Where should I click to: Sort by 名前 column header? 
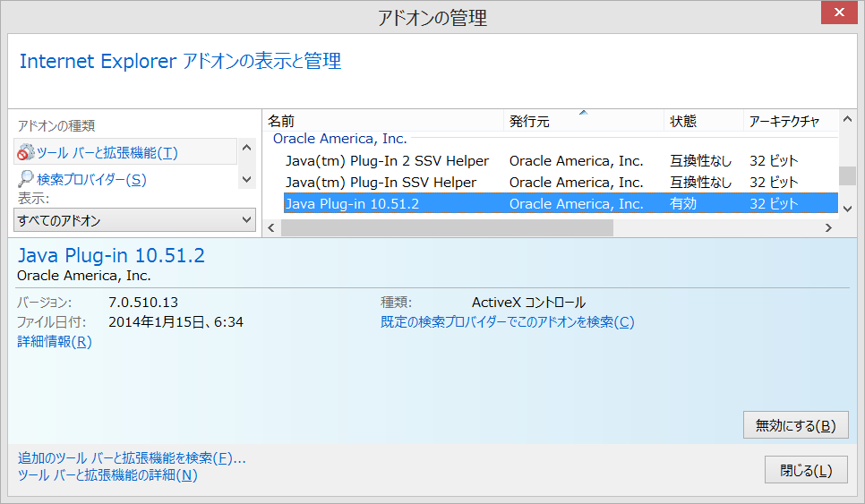click(384, 122)
